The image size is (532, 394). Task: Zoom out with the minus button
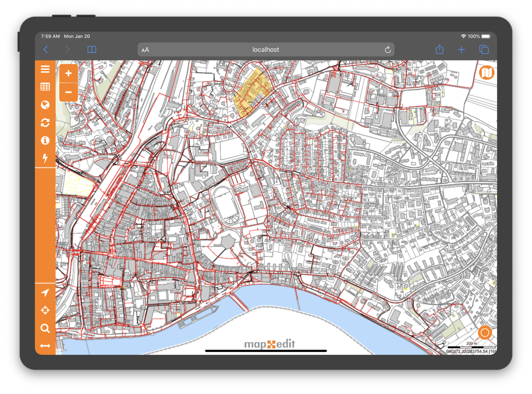[69, 92]
